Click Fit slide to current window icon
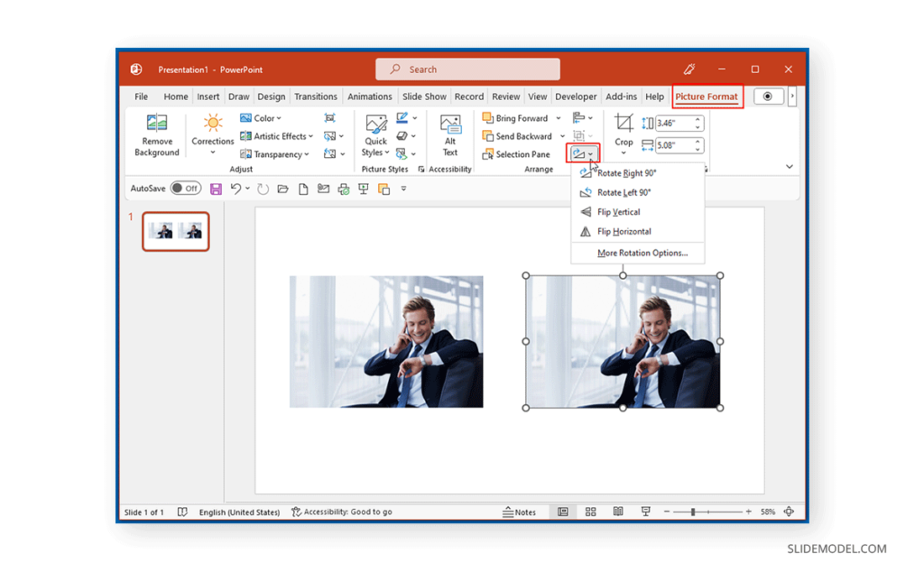 (x=789, y=512)
